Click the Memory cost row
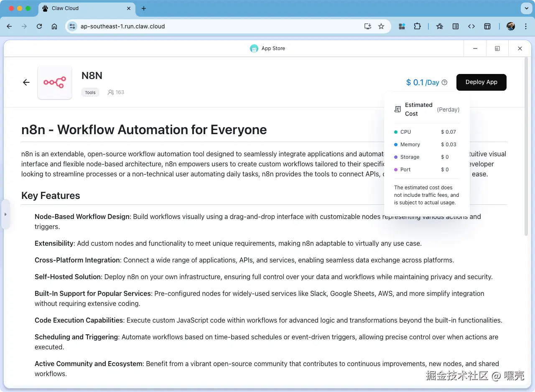This screenshot has height=392, width=535. (427, 145)
